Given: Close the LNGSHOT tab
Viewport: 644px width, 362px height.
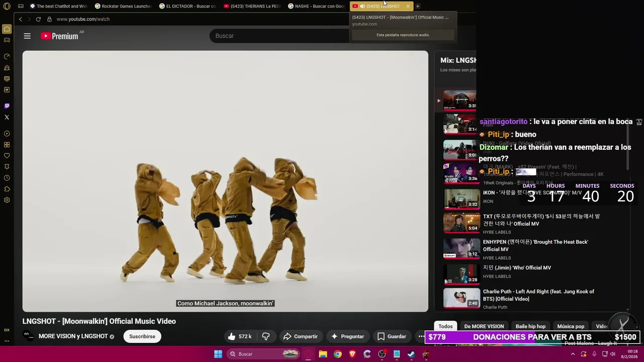Looking at the screenshot, I should pos(408,6).
